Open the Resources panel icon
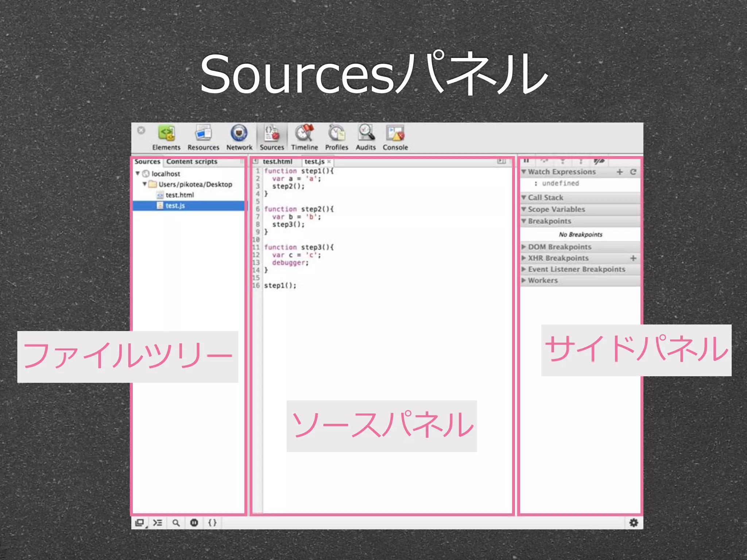747x560 pixels. (203, 133)
